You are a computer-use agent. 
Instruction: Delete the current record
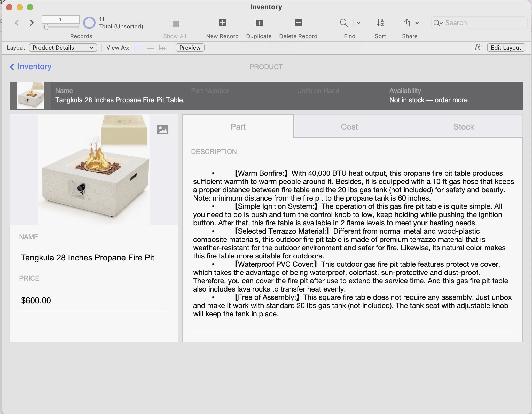click(298, 23)
